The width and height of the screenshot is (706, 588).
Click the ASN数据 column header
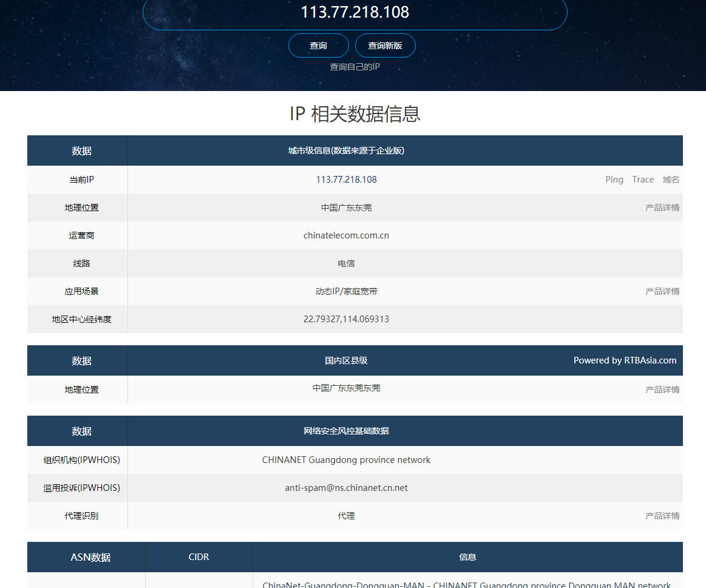click(90, 557)
